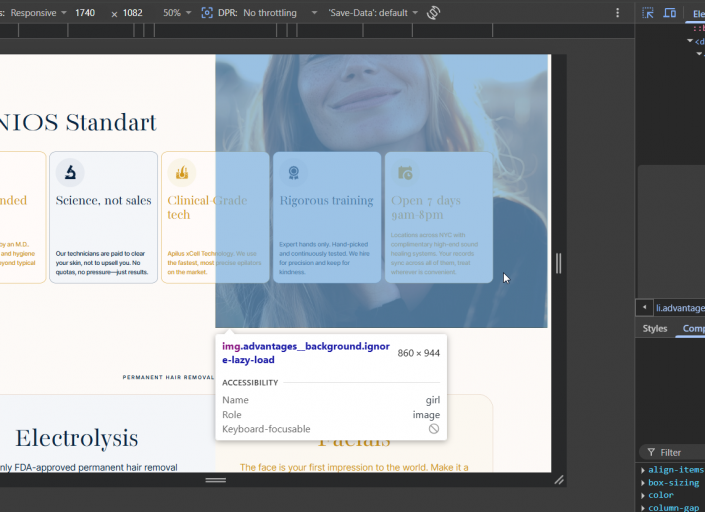
Task: Click the breadcrumb scroll-left arrow
Action: [644, 307]
